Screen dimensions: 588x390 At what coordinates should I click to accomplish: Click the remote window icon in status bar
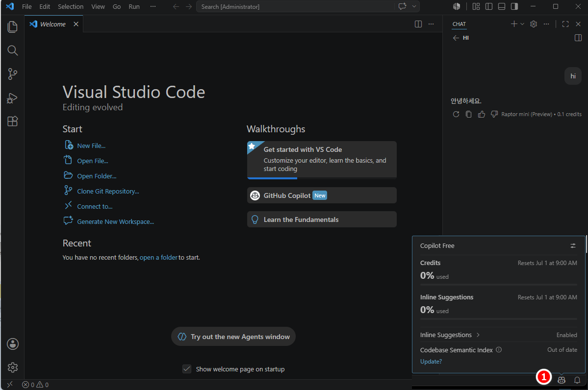[x=10, y=385]
